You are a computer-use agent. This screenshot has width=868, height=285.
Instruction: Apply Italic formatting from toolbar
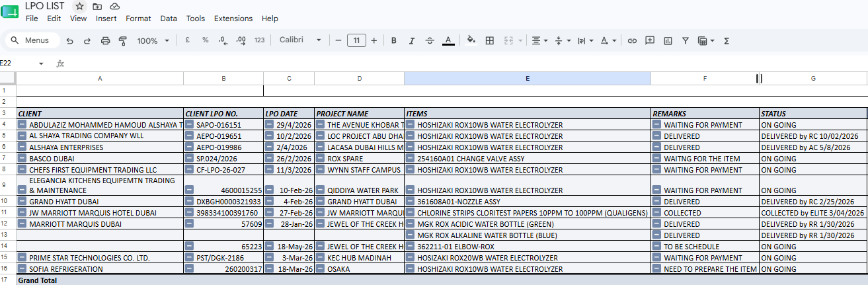(412, 41)
